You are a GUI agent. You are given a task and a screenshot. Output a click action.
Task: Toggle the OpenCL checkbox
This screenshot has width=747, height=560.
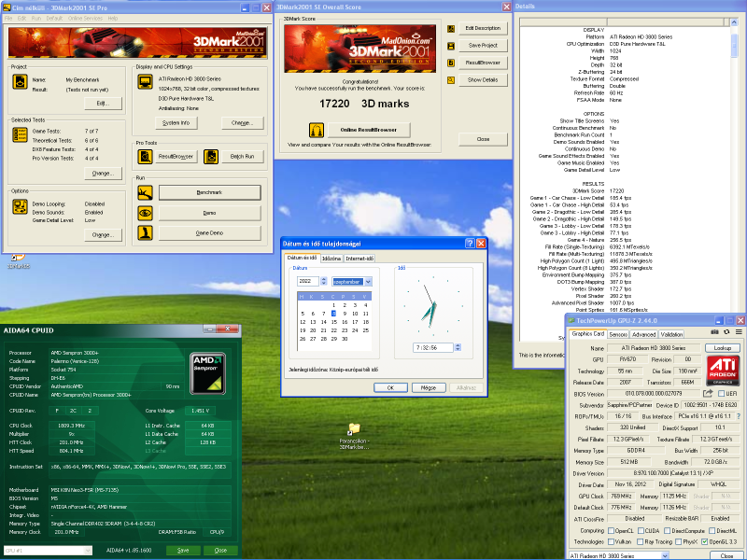612,530
